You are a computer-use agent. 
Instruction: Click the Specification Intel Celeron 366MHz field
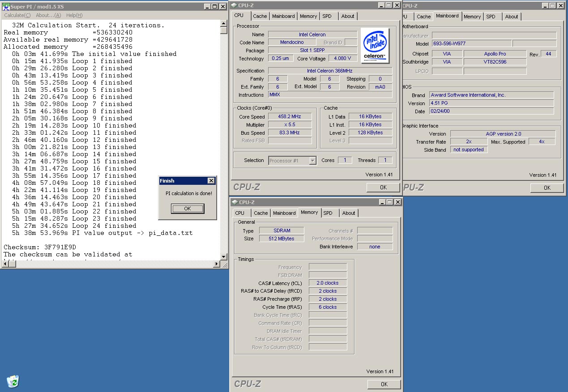point(330,71)
